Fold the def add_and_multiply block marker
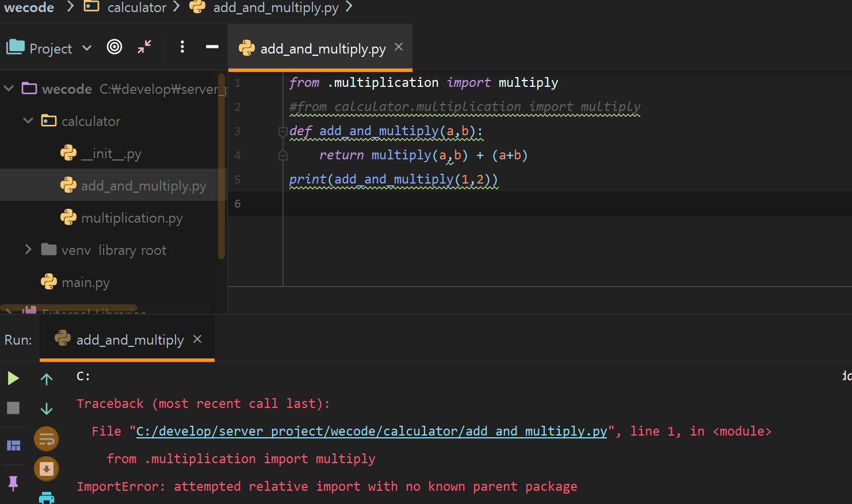 click(x=282, y=132)
